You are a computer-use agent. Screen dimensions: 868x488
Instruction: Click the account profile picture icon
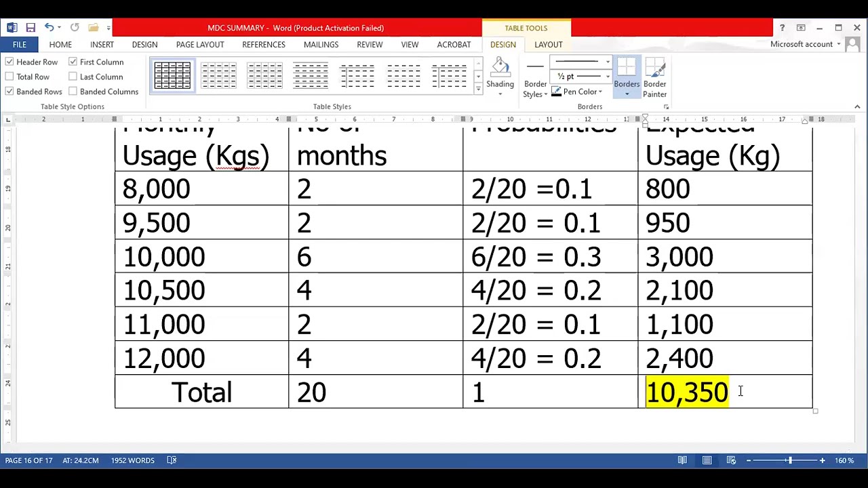(x=852, y=44)
